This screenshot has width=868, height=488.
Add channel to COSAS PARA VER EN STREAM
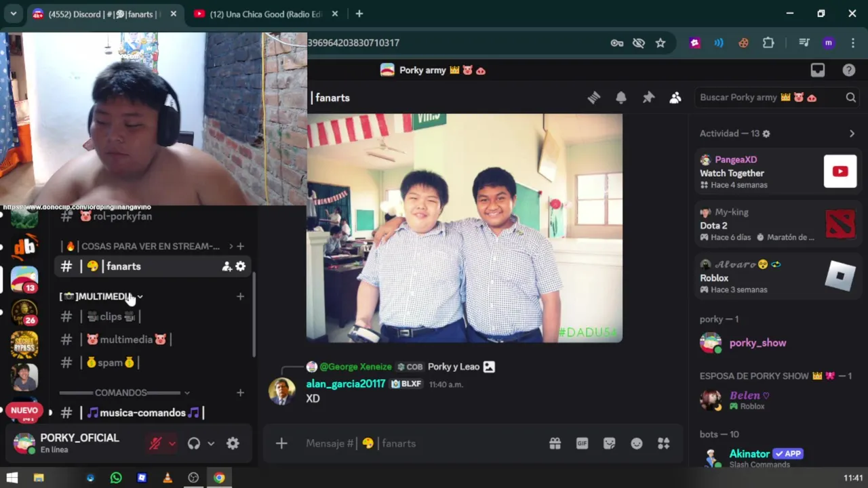click(240, 246)
